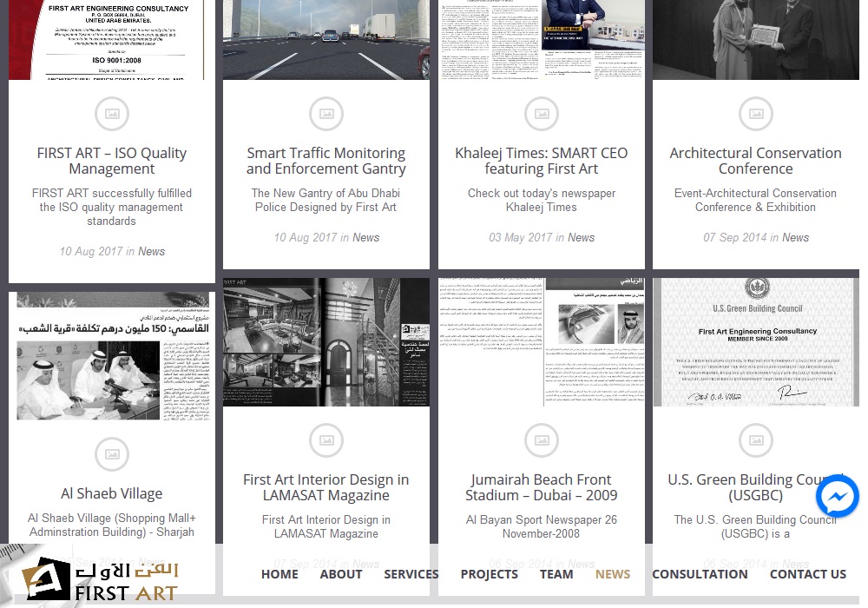The height and width of the screenshot is (608, 868).
Task: Click image icon on U.S. Green Building Council card
Action: pyautogui.click(x=756, y=440)
